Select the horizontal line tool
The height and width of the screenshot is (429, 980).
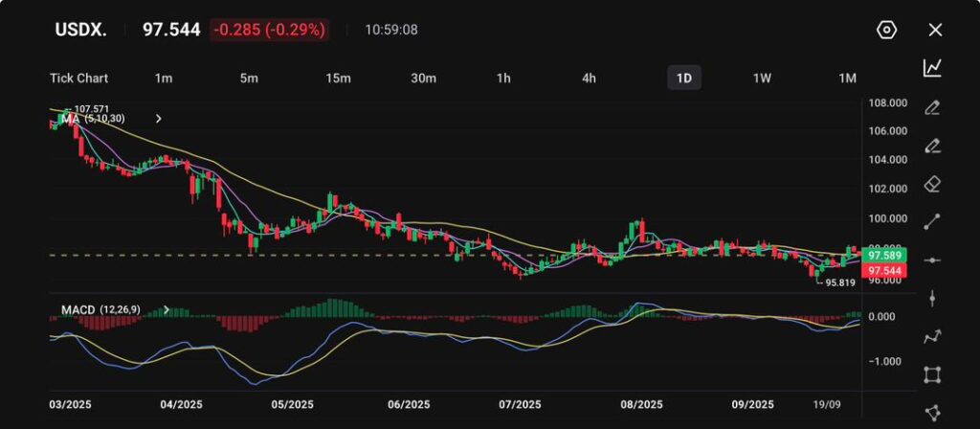click(932, 260)
